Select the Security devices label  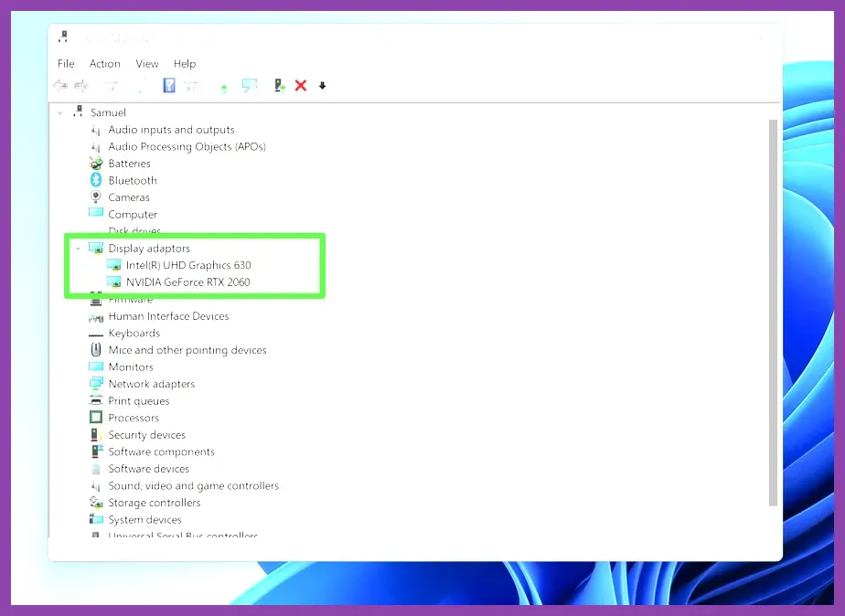[x=146, y=434]
